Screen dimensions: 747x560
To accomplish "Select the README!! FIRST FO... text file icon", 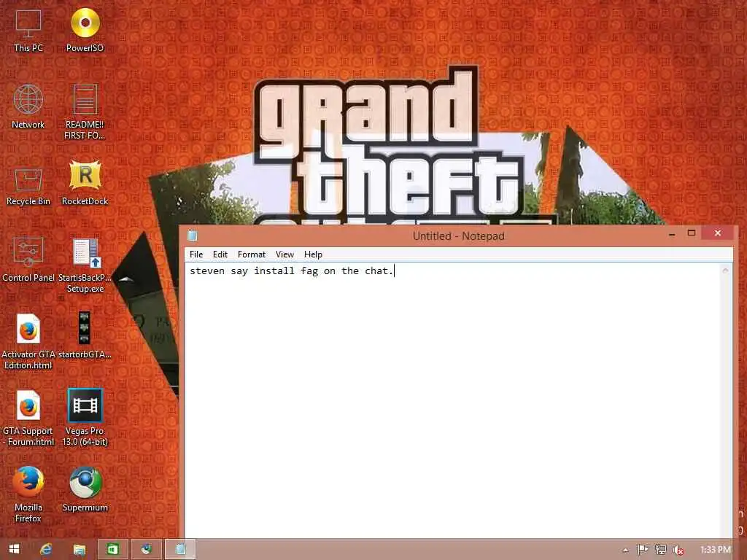I will pyautogui.click(x=85, y=112).
